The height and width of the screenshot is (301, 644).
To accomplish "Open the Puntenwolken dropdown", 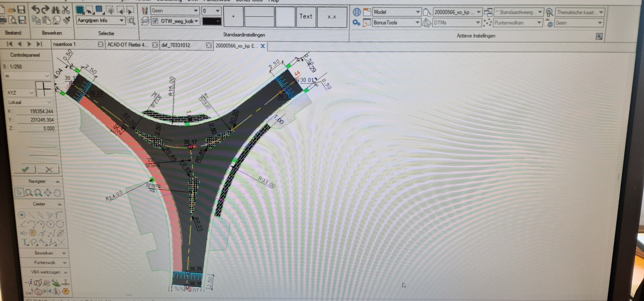I will [x=518, y=23].
